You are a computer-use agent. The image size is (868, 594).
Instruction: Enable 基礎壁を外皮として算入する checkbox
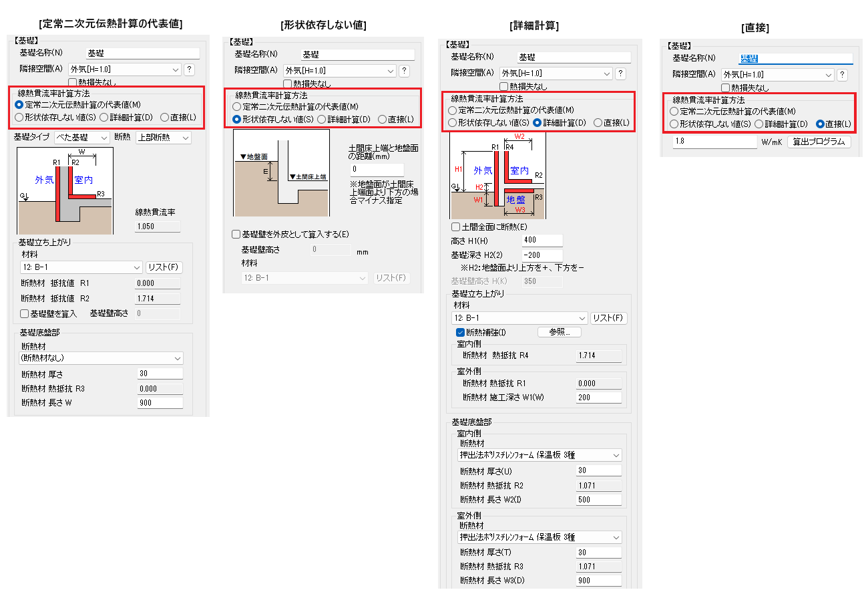(x=236, y=235)
